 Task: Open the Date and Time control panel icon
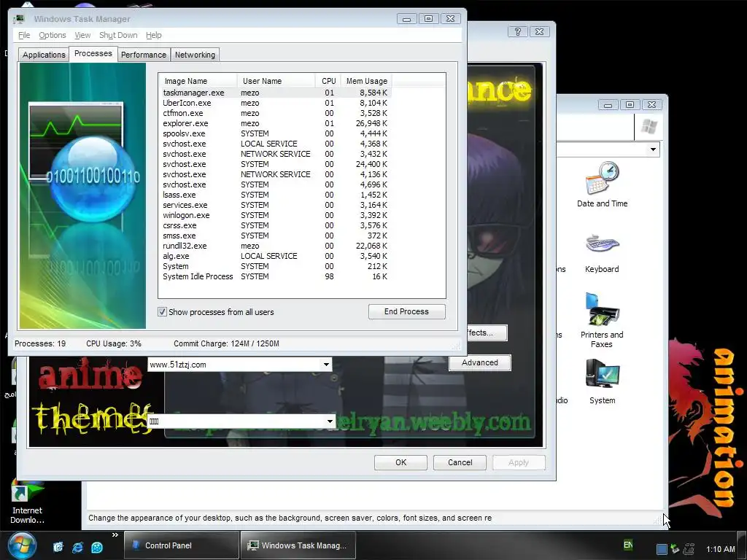(x=602, y=184)
